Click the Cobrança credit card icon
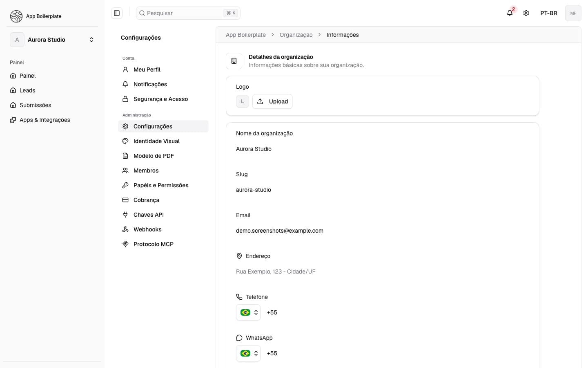The height and width of the screenshot is (368, 588). (x=125, y=200)
